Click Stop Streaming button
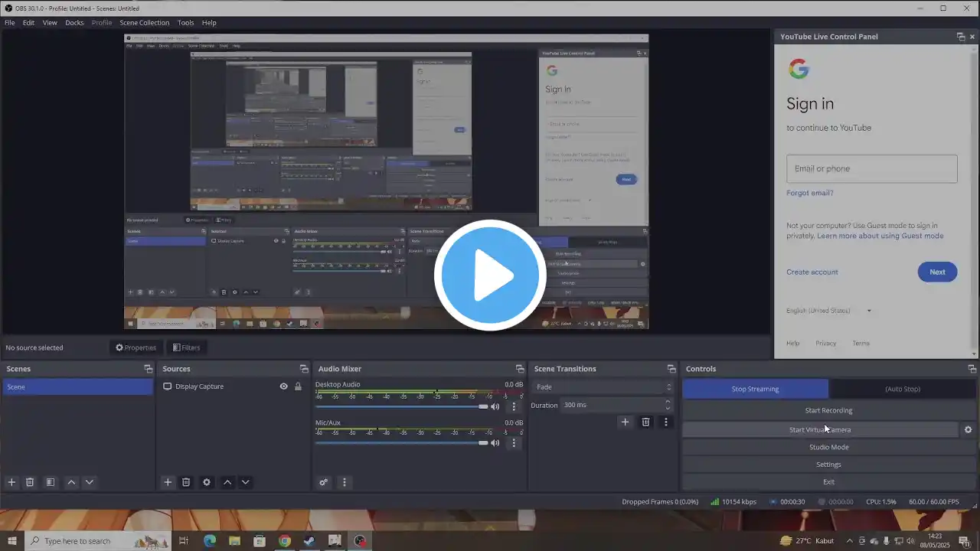 (755, 389)
